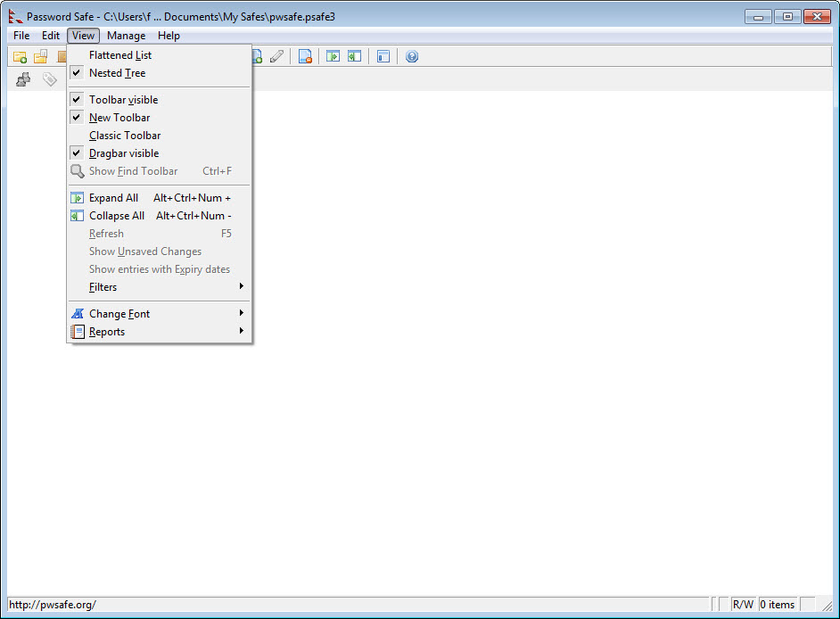Click the Reports notebook menu icon
The width and height of the screenshot is (840, 619).
pos(78,332)
